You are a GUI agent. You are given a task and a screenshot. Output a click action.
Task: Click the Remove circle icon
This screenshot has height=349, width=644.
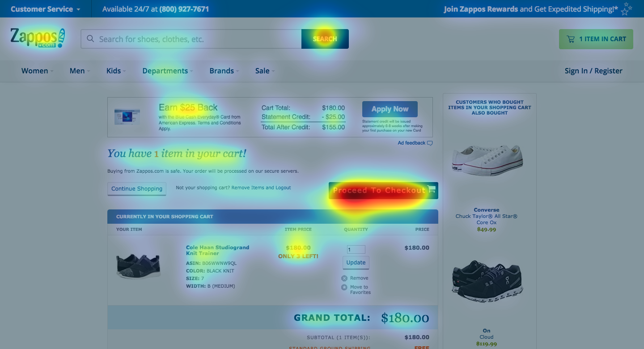coord(344,278)
